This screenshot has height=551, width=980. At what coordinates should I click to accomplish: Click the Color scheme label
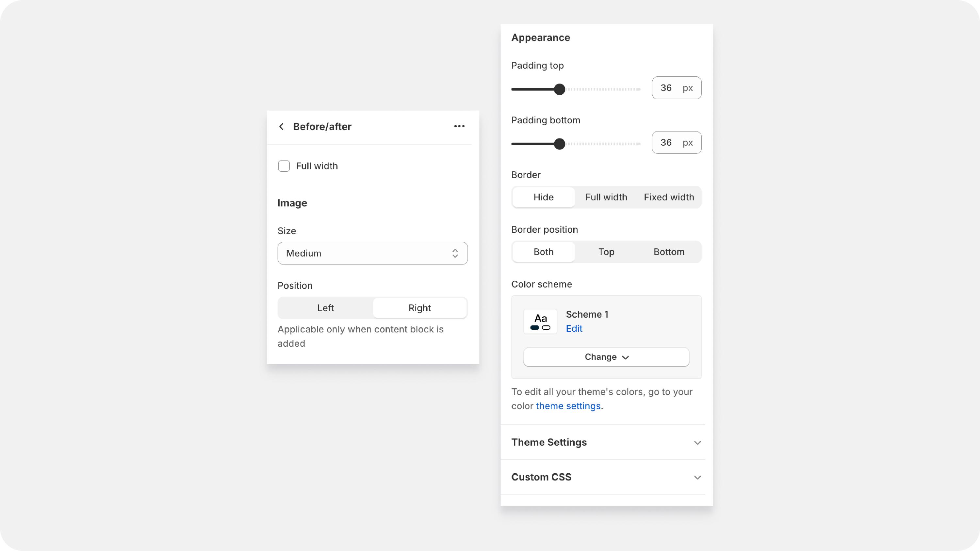coord(541,284)
